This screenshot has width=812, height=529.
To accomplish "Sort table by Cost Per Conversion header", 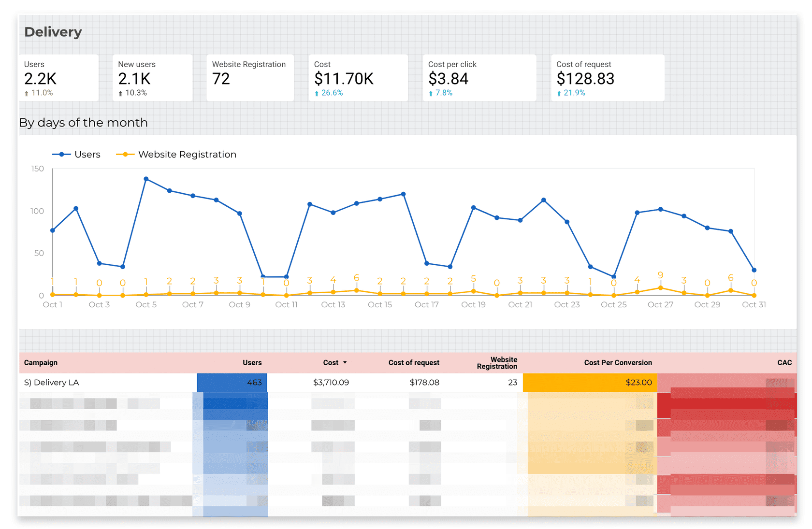I will click(x=618, y=363).
